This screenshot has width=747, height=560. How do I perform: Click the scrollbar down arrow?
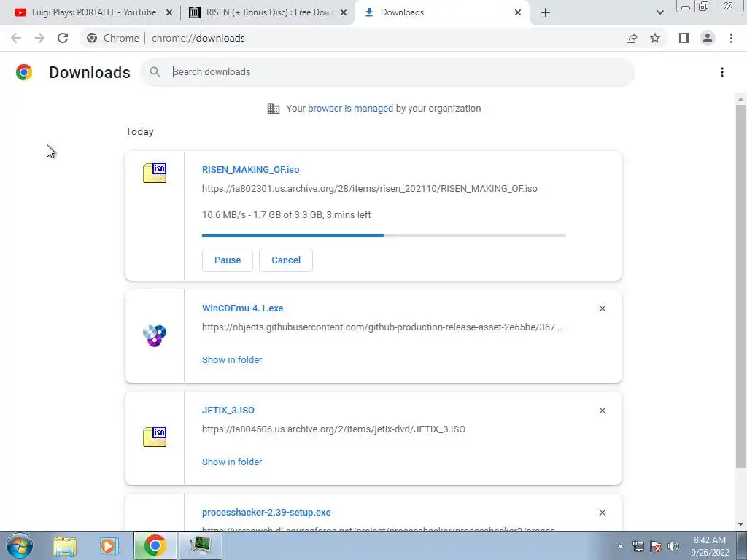[x=740, y=524]
